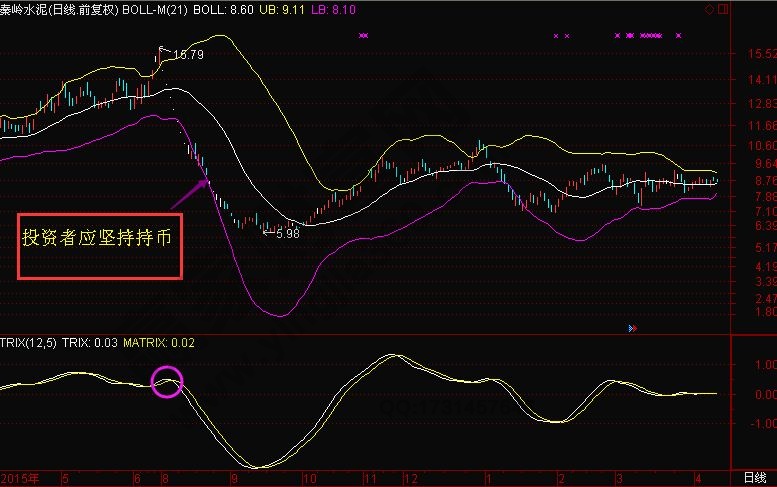Select the BOLL-M(21) indicator label

point(155,10)
